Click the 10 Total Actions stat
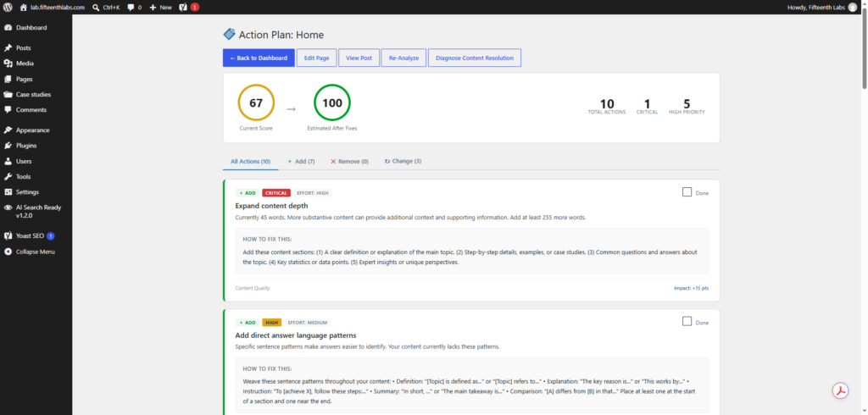This screenshot has width=868, height=415. 607,106
